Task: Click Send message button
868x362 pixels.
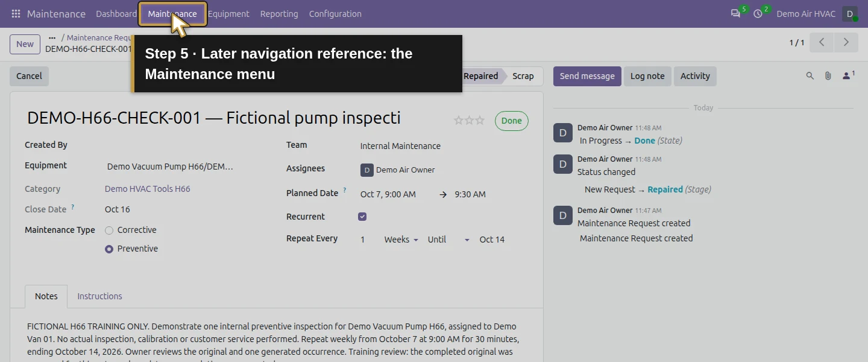Action: coord(587,76)
